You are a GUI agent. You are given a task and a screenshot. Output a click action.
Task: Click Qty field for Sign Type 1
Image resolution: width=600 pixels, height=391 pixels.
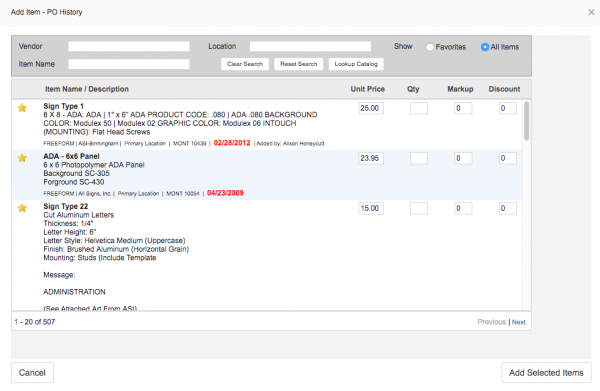[x=419, y=108]
